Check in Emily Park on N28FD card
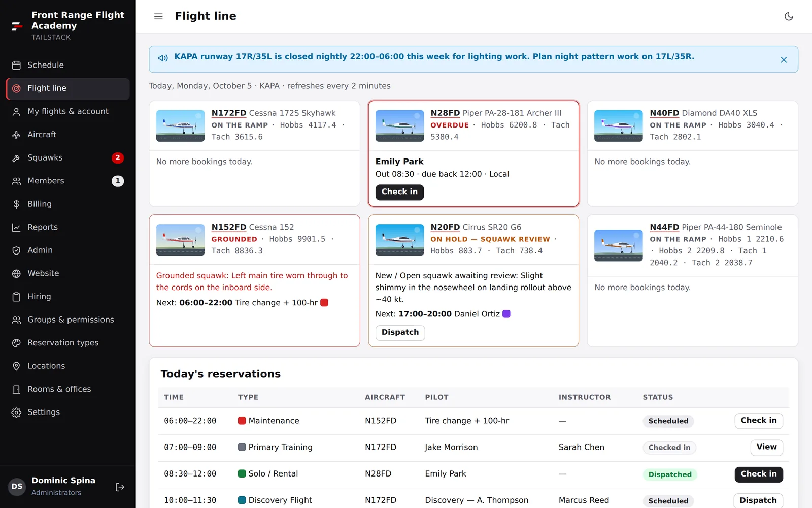 (x=399, y=192)
